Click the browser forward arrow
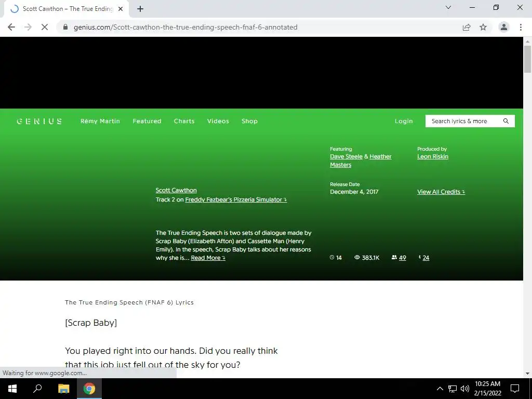Viewport: 532px width, 399px height. click(28, 27)
